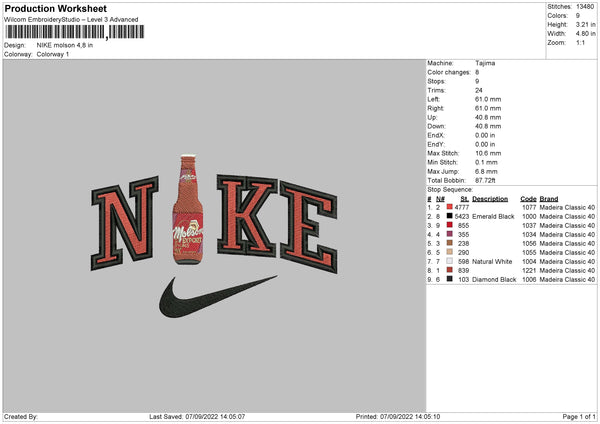The width and height of the screenshot is (600, 424).
Task: Select the Height value '3.21 in'
Action: [x=585, y=24]
